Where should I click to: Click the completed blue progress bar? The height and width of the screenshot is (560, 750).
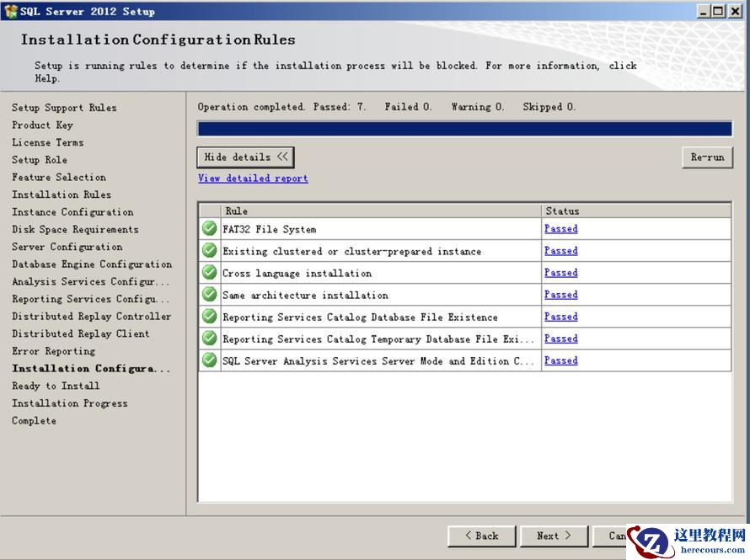[x=464, y=129]
